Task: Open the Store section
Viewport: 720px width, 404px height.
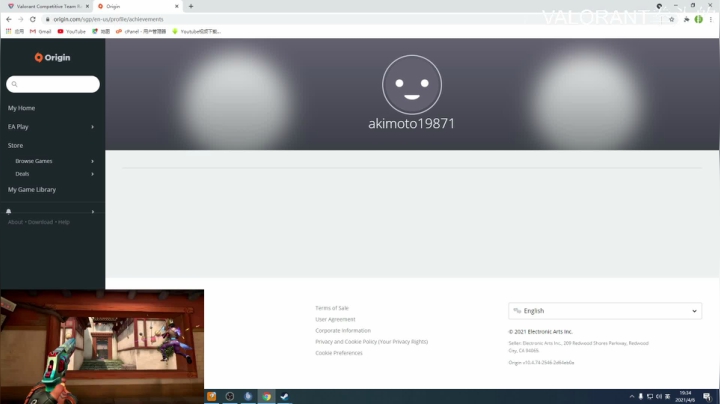Action: (x=15, y=145)
